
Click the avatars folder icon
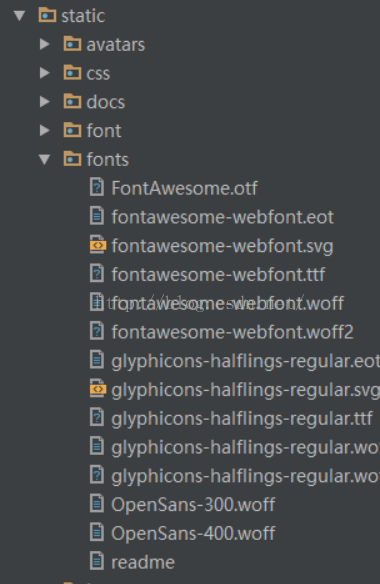pos(72,44)
